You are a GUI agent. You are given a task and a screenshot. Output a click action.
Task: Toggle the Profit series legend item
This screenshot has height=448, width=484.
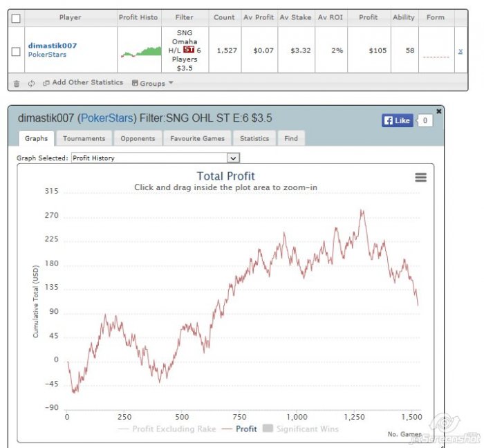pyautogui.click(x=239, y=429)
